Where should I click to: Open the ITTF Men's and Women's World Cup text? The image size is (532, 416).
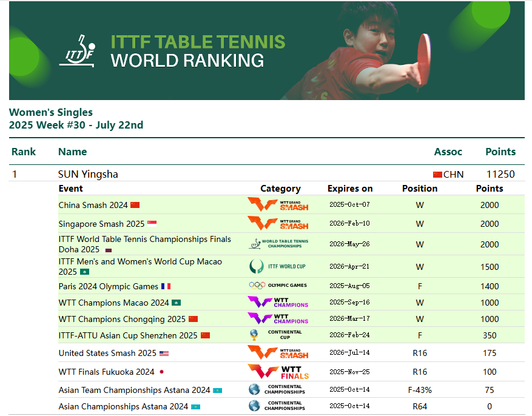[140, 266]
